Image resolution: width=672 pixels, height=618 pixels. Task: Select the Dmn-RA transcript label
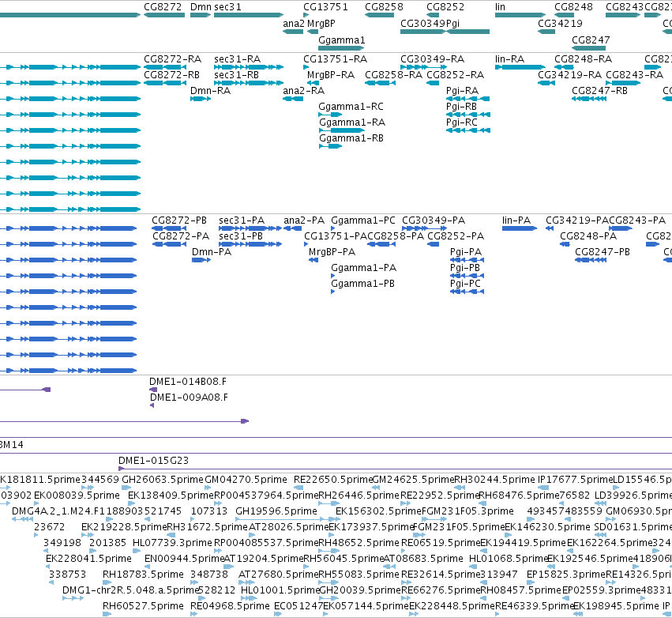click(x=210, y=91)
